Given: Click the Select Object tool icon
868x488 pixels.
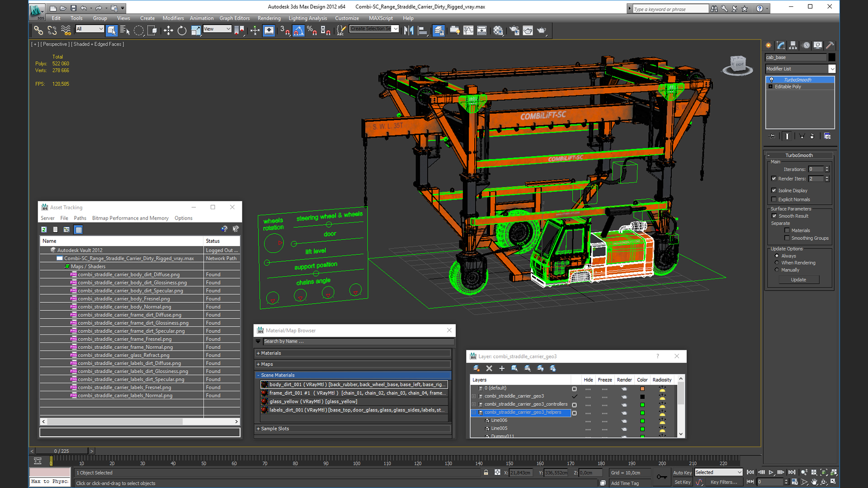Looking at the screenshot, I should pos(111,30).
